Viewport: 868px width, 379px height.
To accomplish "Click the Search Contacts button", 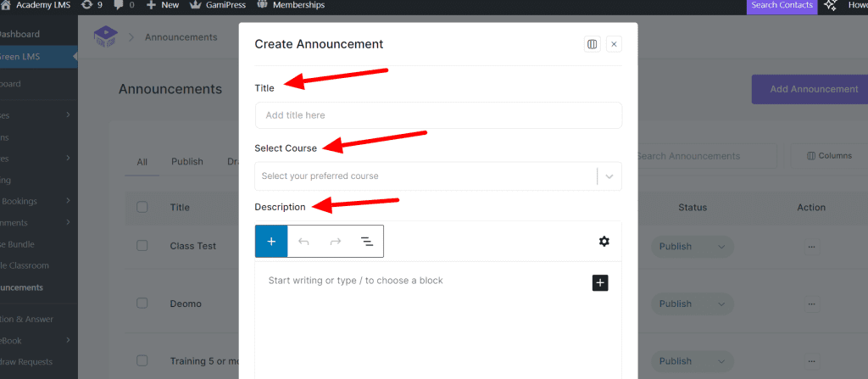I will 782,5.
